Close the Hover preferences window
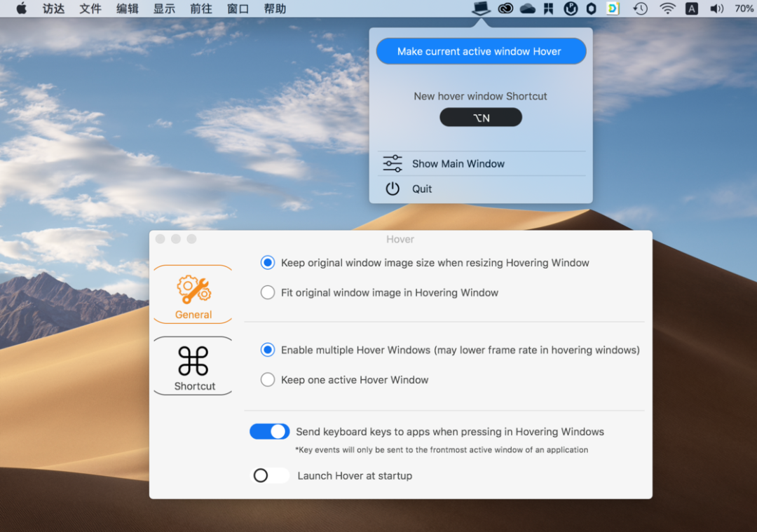The image size is (757, 532). (161, 239)
